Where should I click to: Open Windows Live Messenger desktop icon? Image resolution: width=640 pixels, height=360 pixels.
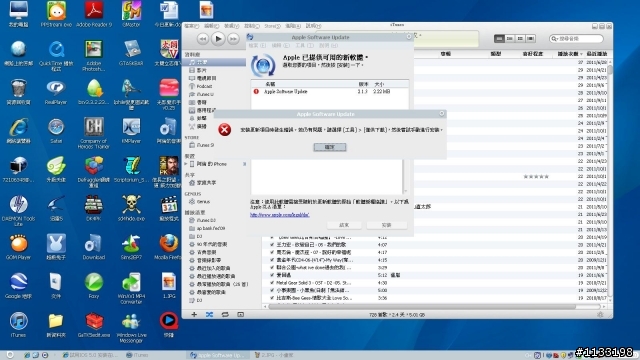[x=131, y=327]
